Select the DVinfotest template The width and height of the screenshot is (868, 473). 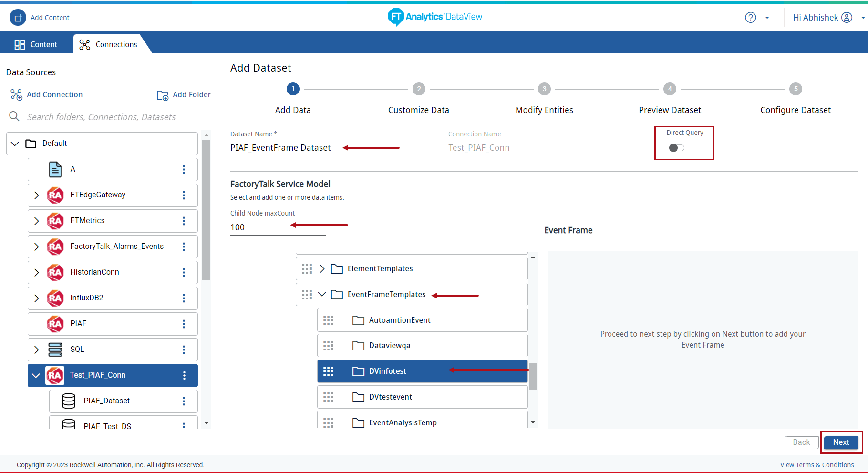point(422,371)
